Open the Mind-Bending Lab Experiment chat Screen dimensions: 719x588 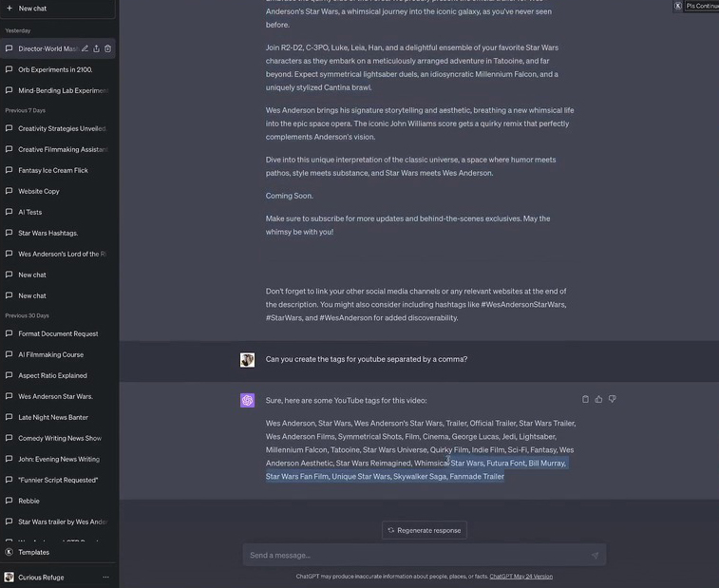[x=58, y=90]
